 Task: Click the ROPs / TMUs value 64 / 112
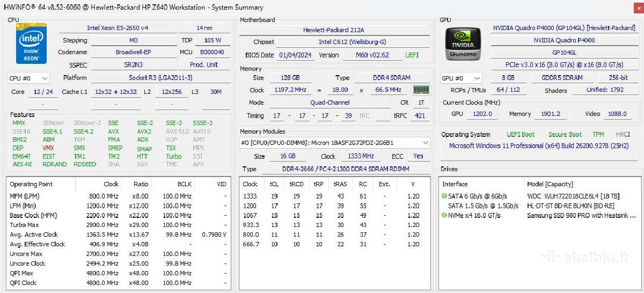508,90
